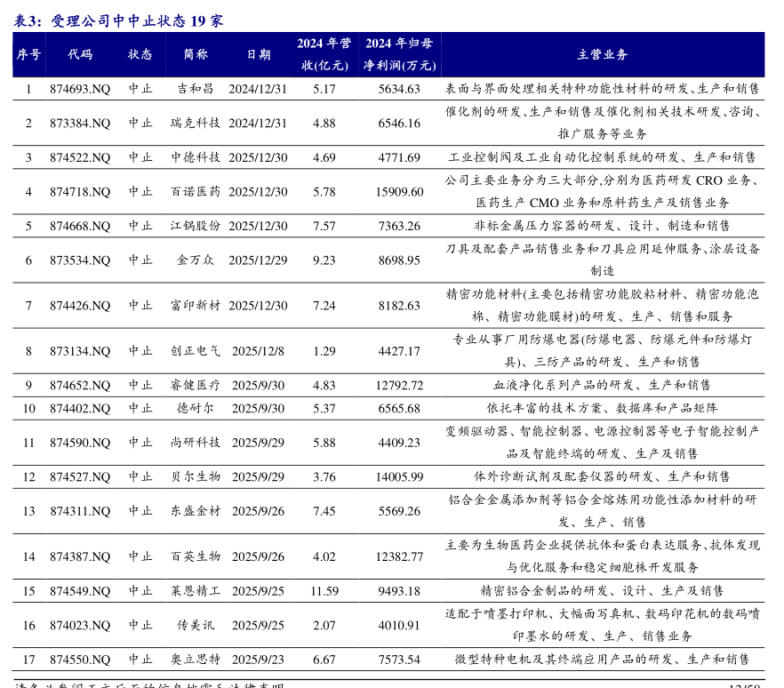Click company name 百诺医药
784x688 pixels.
click(196, 192)
